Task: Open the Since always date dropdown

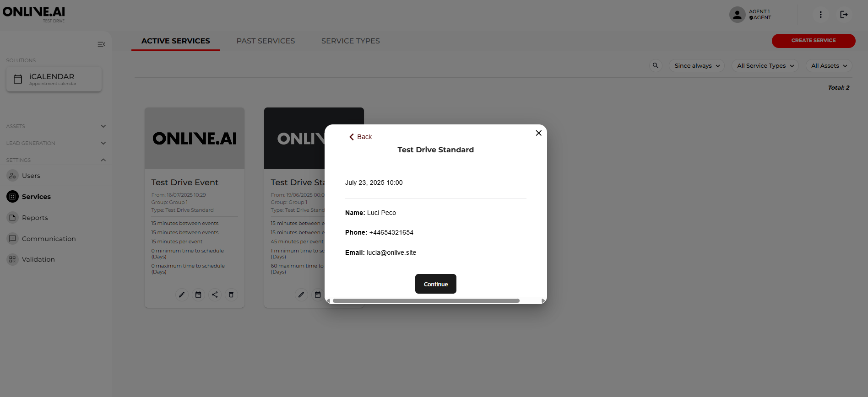Action: pyautogui.click(x=696, y=66)
